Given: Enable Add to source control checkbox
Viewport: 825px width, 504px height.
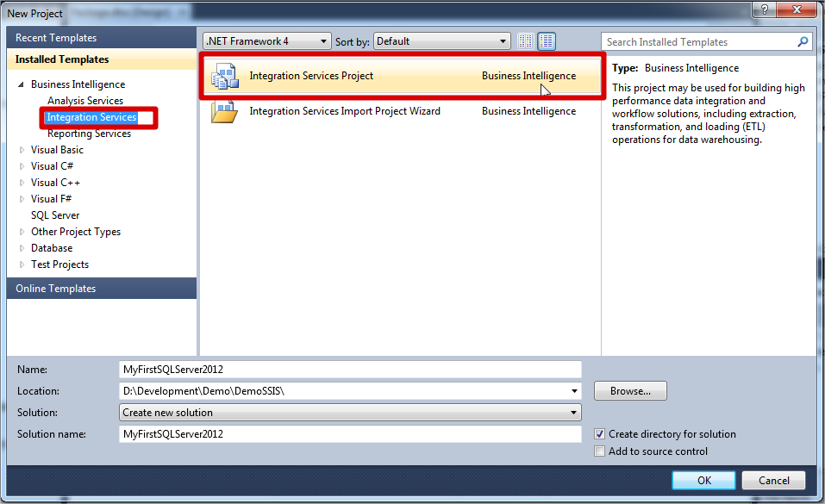Looking at the screenshot, I should tap(600, 451).
